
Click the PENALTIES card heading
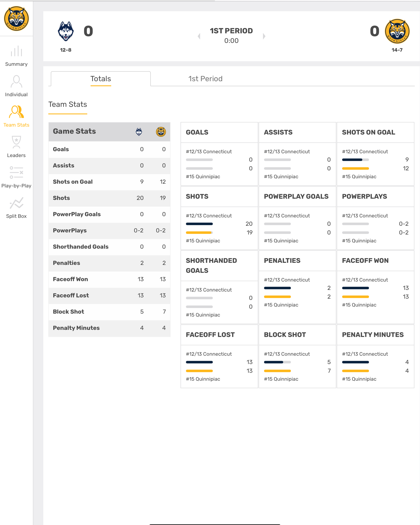pyautogui.click(x=282, y=261)
